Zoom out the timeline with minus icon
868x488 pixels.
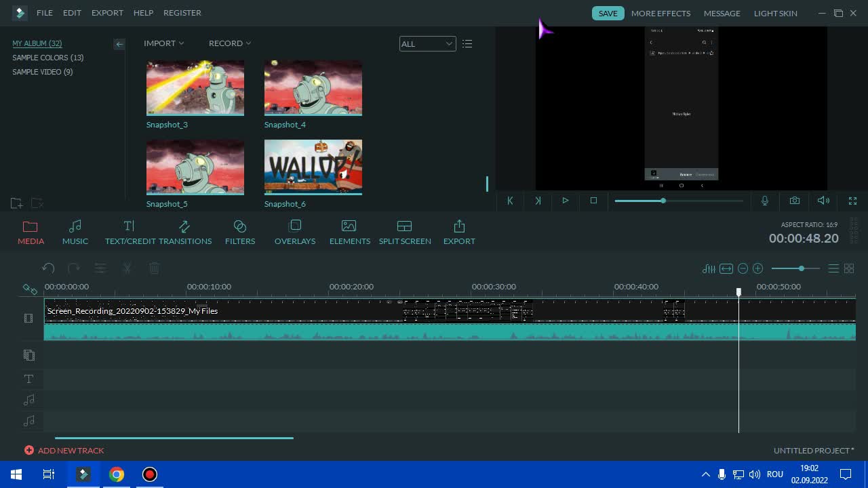point(743,268)
